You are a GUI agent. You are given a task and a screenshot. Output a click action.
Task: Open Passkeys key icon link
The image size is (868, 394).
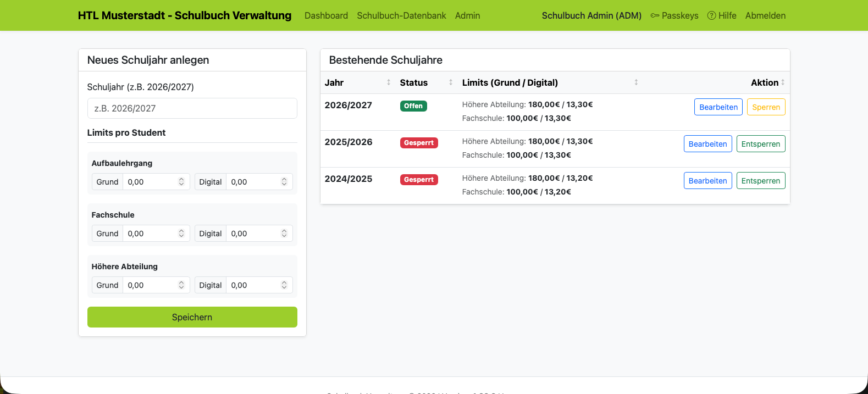tap(655, 15)
